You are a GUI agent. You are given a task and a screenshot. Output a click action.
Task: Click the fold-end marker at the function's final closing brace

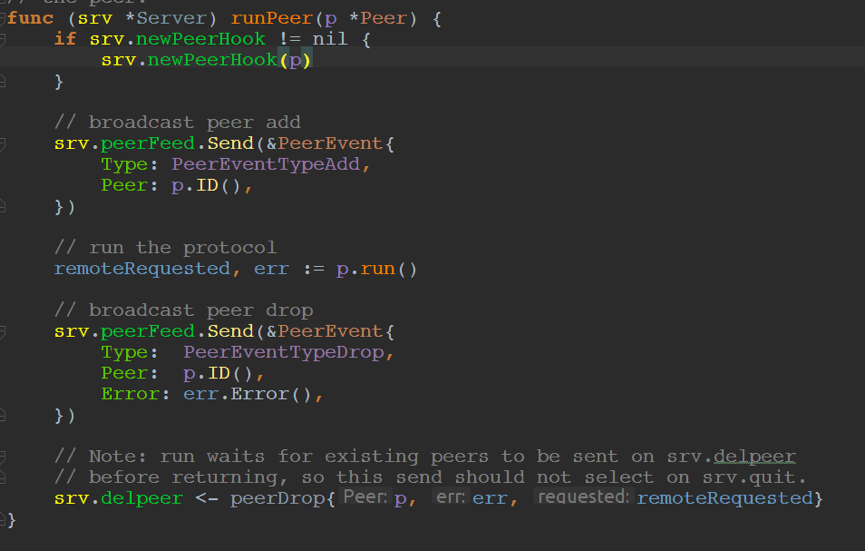pyautogui.click(x=2, y=520)
